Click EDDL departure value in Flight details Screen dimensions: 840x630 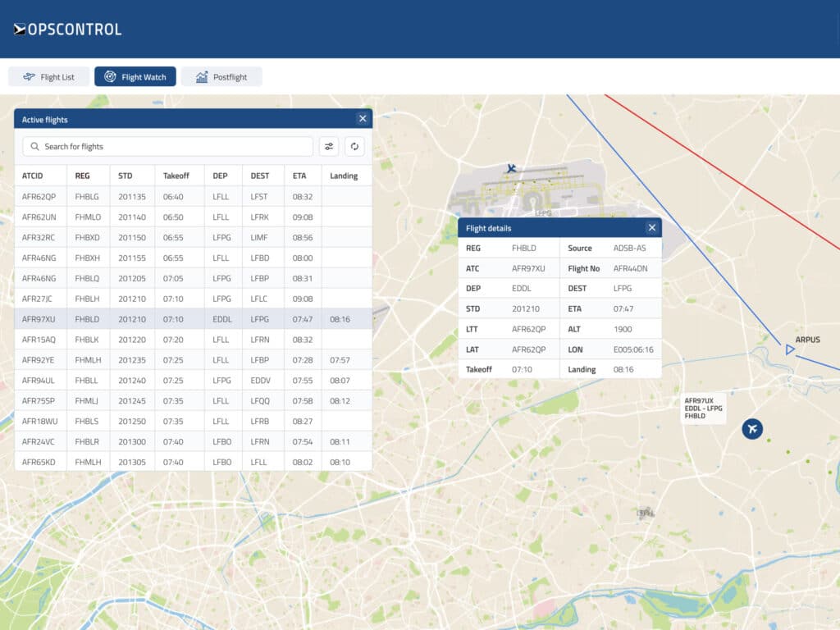coord(521,288)
